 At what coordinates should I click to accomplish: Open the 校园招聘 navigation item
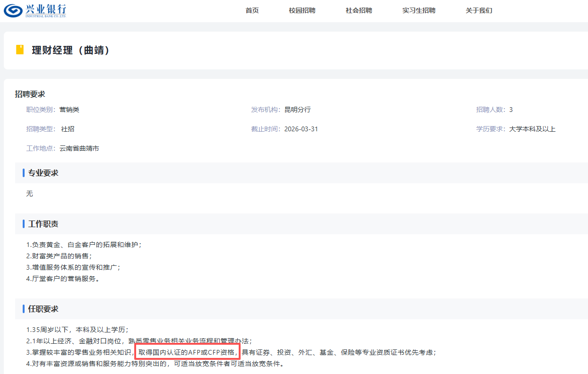click(x=302, y=10)
